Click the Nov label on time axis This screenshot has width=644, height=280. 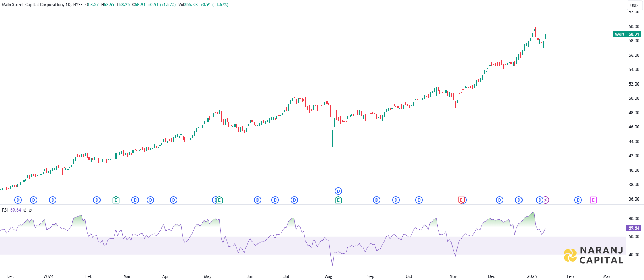pos(453,276)
